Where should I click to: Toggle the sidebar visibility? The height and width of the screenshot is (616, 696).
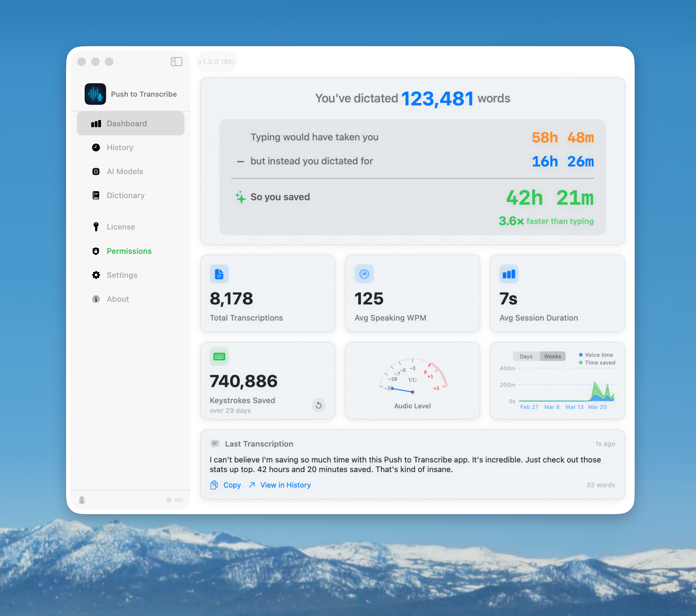(177, 62)
